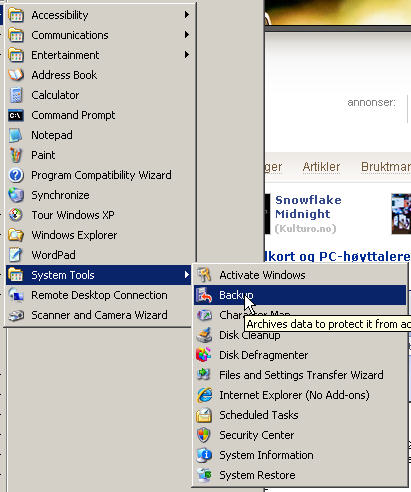Click the Internet Explorer (No Add-ons) icon
Viewport: 411px width, 492px height.
[x=204, y=395]
